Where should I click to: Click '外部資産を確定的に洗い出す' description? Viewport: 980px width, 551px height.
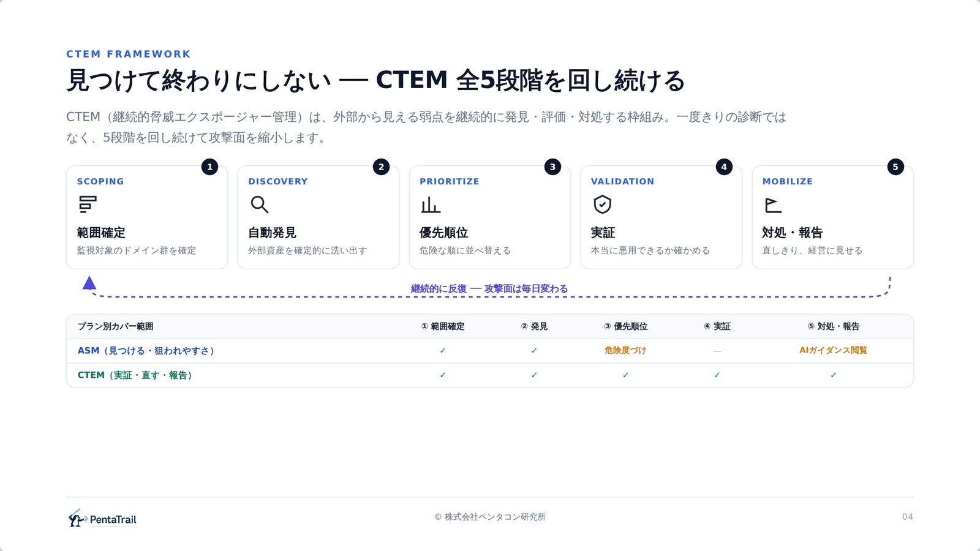coord(307,250)
